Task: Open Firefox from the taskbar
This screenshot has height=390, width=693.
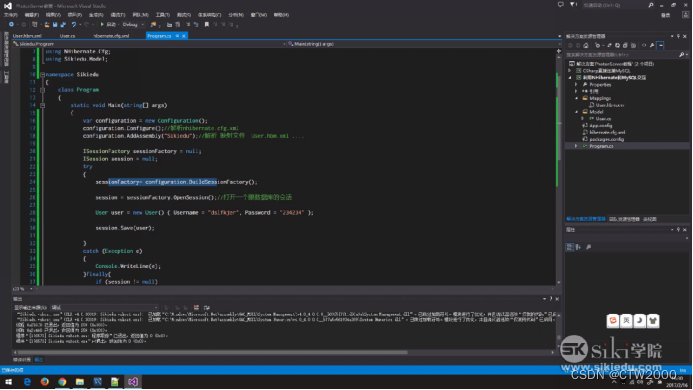Action: click(45, 382)
